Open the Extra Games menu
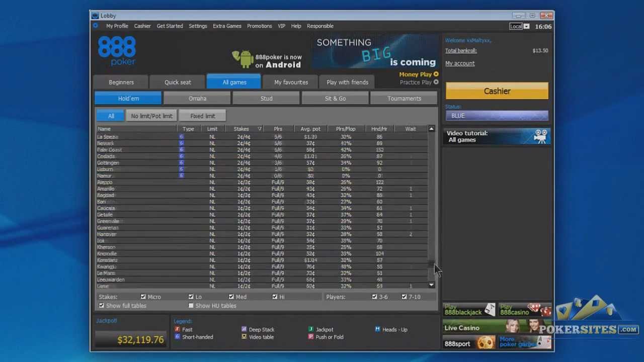 (x=227, y=26)
